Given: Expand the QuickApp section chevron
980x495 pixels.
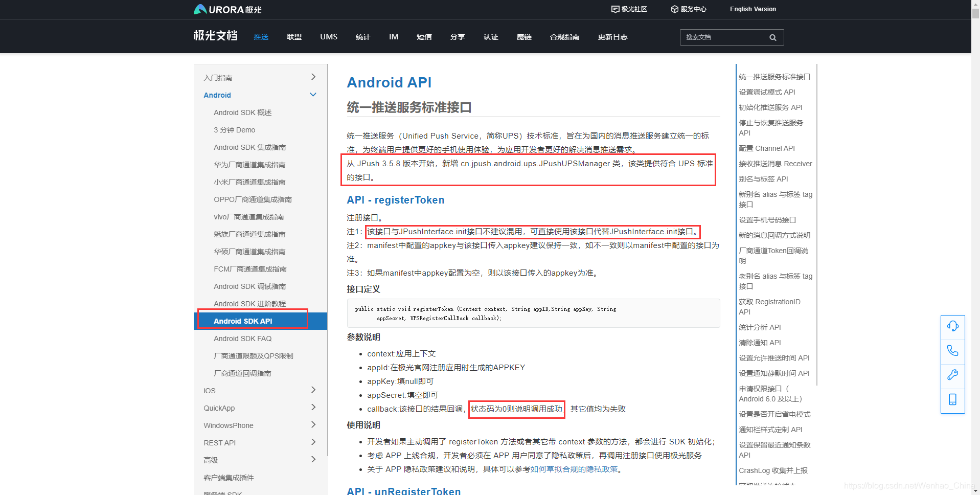Looking at the screenshot, I should [x=313, y=407].
